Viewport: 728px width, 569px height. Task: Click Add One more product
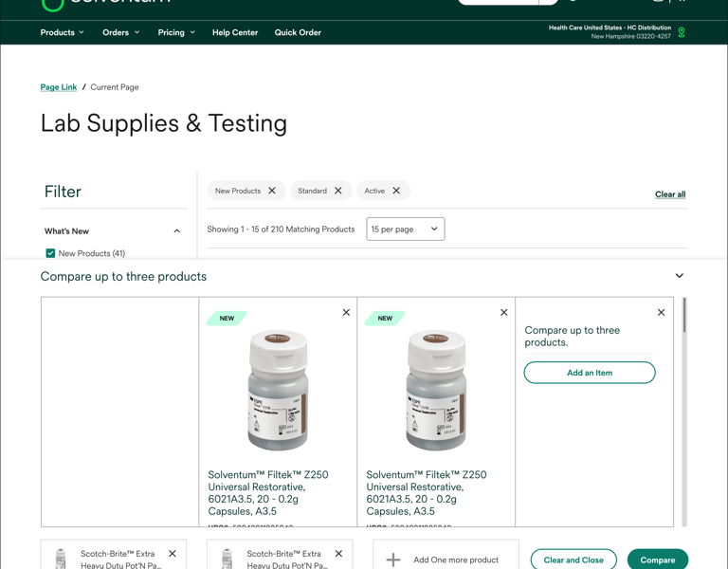446,557
